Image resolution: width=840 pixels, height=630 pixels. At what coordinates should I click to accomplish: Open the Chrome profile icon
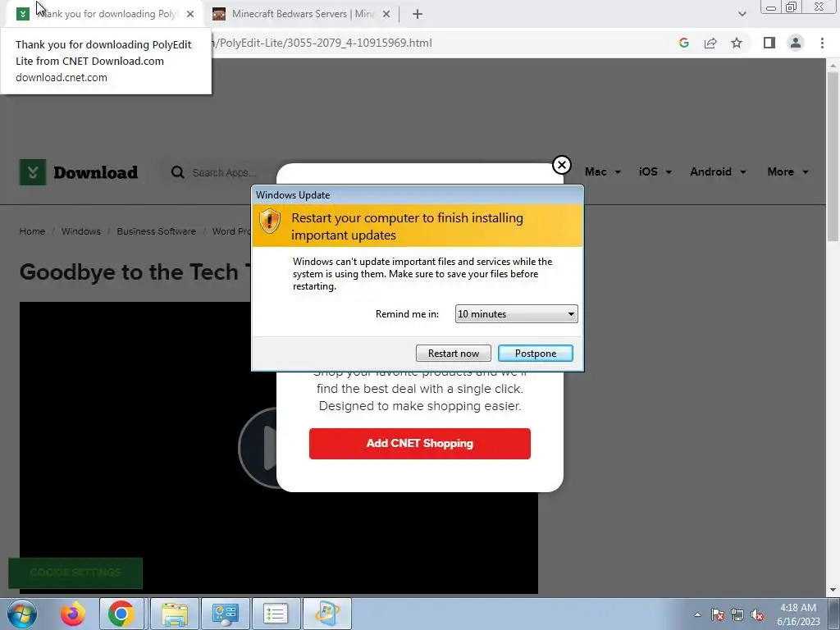pyautogui.click(x=796, y=43)
